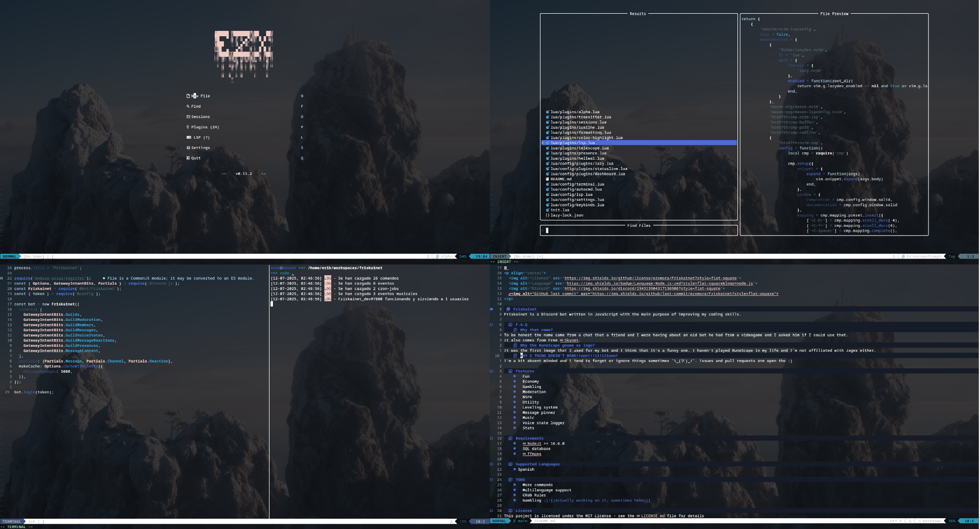Click the LSP keyboard icon on dashboard
The width and height of the screenshot is (980, 529).
click(x=189, y=138)
